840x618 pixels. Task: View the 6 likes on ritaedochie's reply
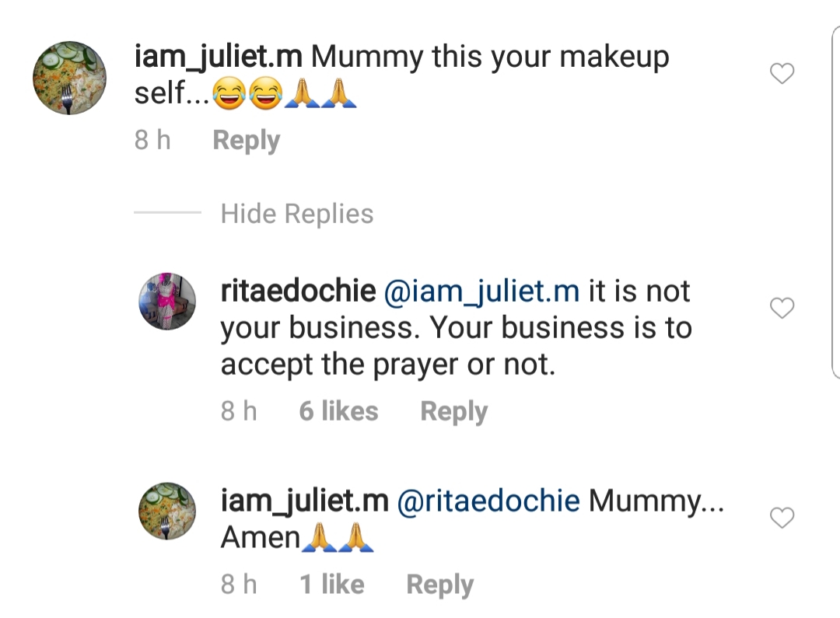pyautogui.click(x=338, y=411)
